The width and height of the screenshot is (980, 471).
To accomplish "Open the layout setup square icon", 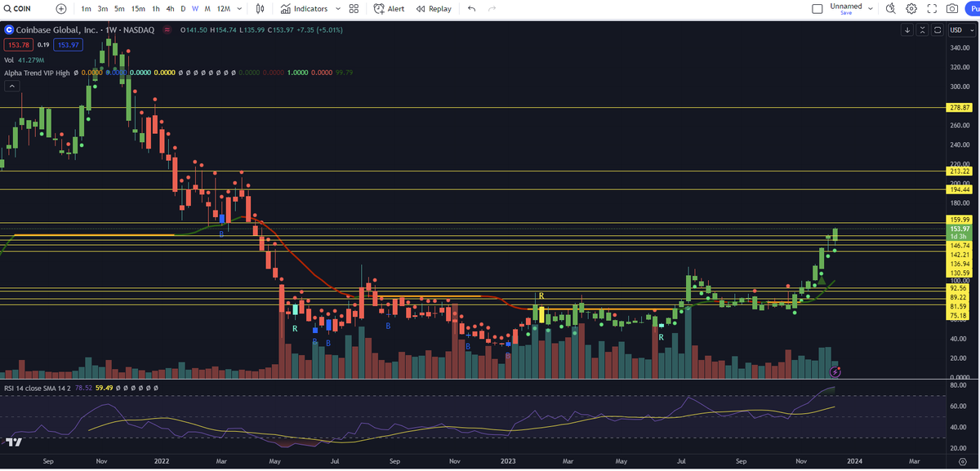I will pyautogui.click(x=817, y=8).
